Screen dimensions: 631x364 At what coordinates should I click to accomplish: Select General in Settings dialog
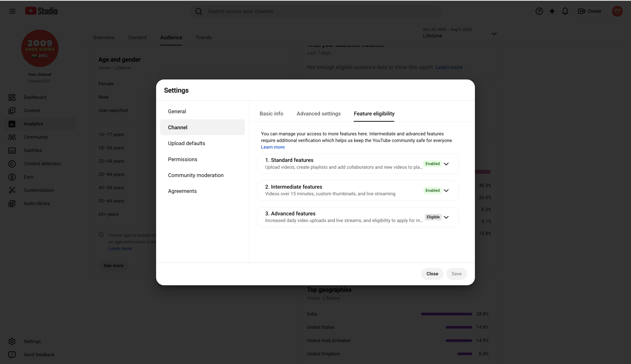[202, 112]
